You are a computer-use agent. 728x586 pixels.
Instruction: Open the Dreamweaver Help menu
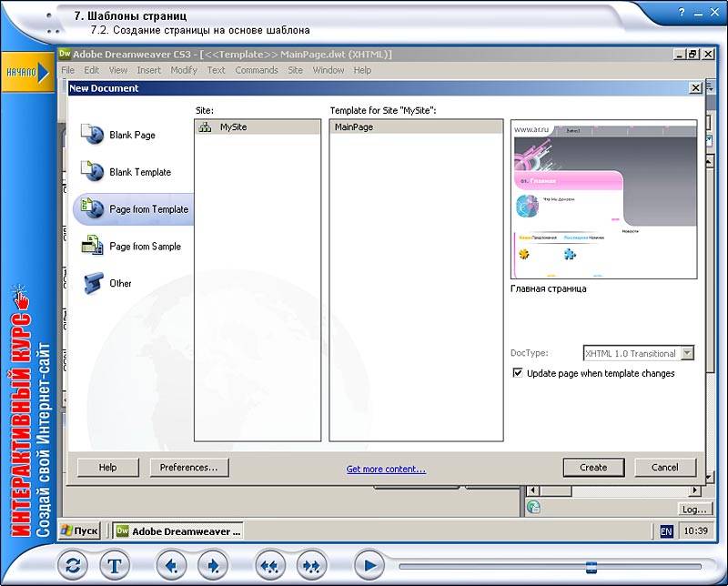tap(362, 70)
